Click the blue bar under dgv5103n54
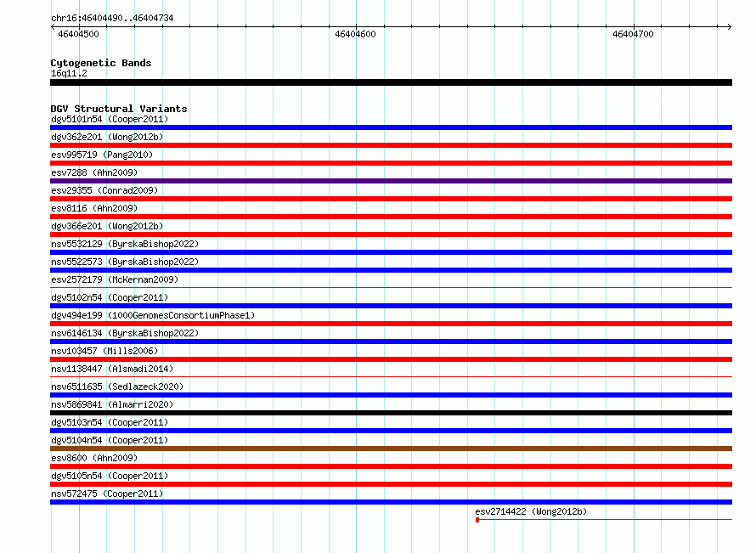Image resolution: width=756 pixels, height=553 pixels. 391,431
